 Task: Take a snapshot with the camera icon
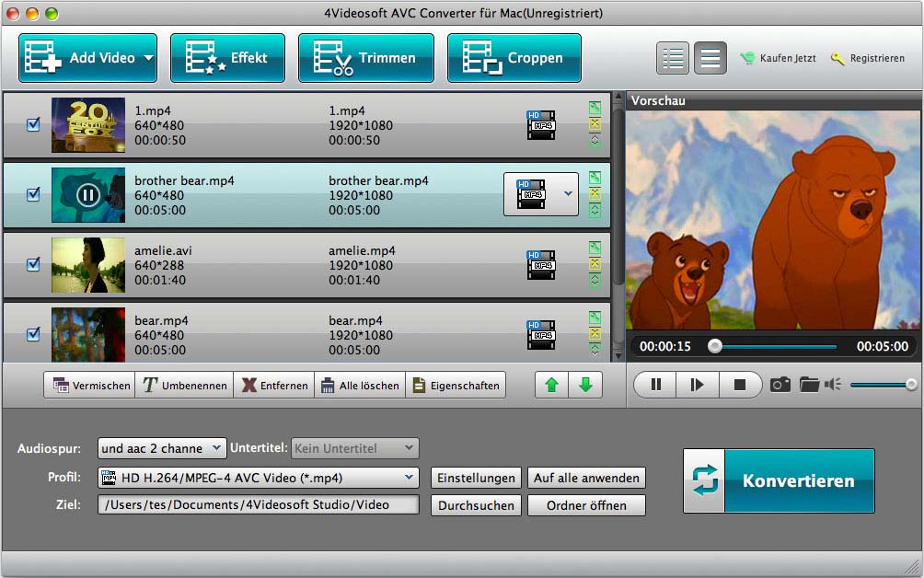point(780,385)
